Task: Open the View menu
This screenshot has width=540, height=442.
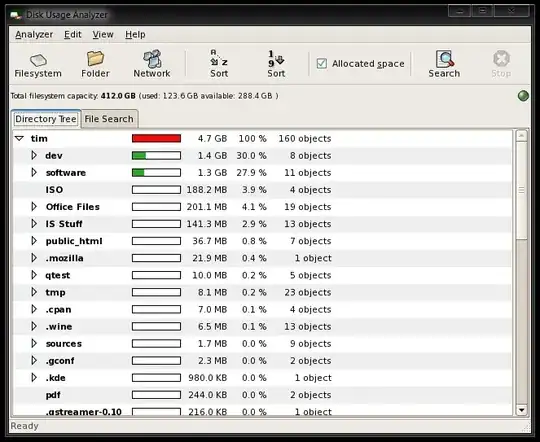Action: tap(103, 34)
